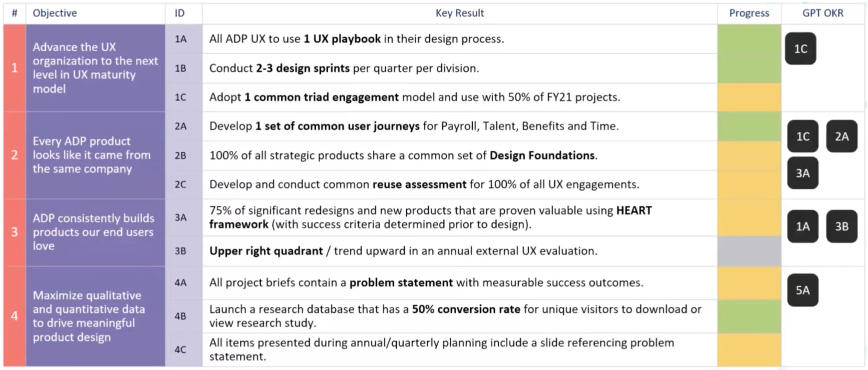Click the 2B ID cell

click(x=181, y=155)
